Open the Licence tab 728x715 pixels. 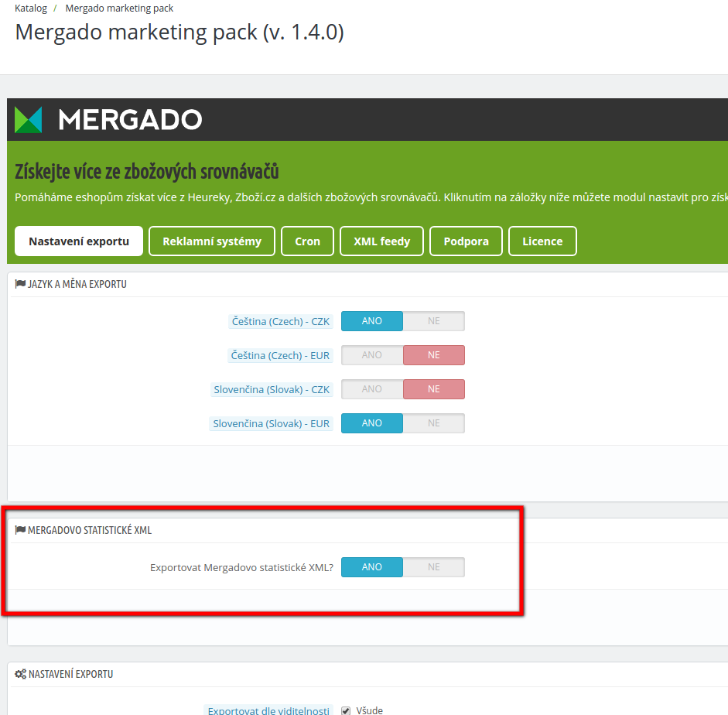click(542, 241)
